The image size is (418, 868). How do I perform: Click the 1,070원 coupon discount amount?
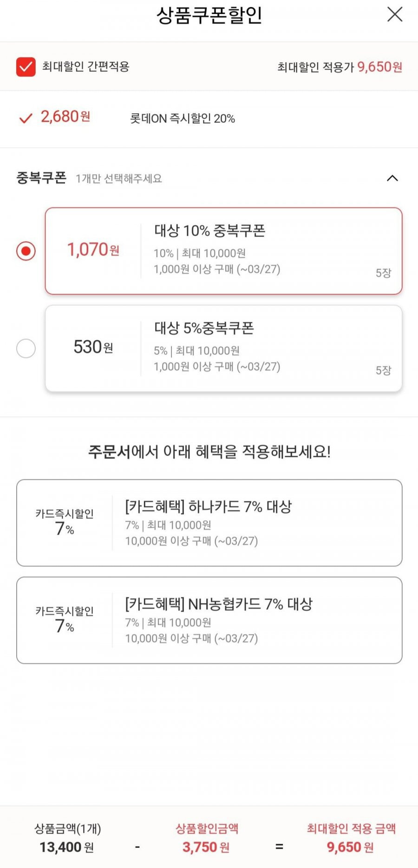coord(93,250)
